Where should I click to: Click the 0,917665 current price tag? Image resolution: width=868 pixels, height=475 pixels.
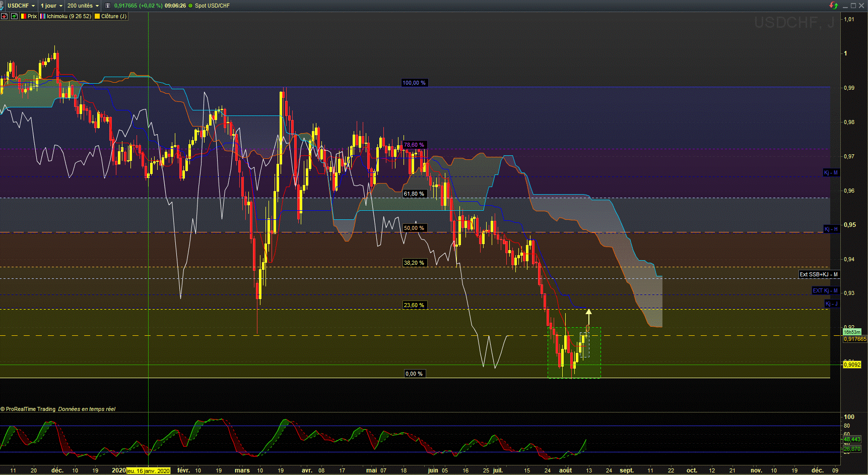[x=855, y=339]
